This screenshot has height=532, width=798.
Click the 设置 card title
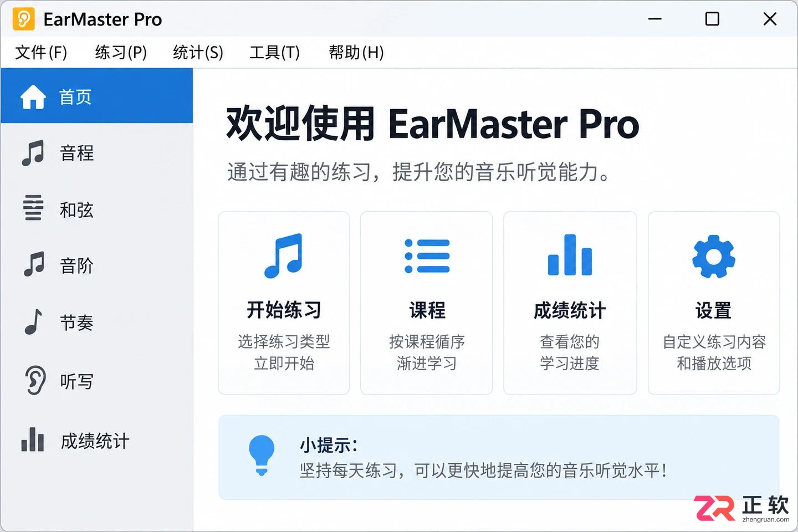[x=714, y=310]
